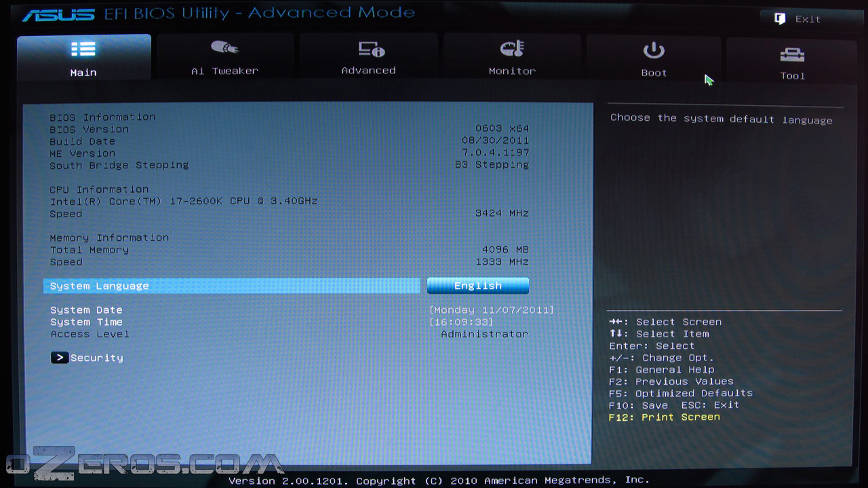Switch to the Advanced tab label
868x488 pixels.
[x=368, y=71]
